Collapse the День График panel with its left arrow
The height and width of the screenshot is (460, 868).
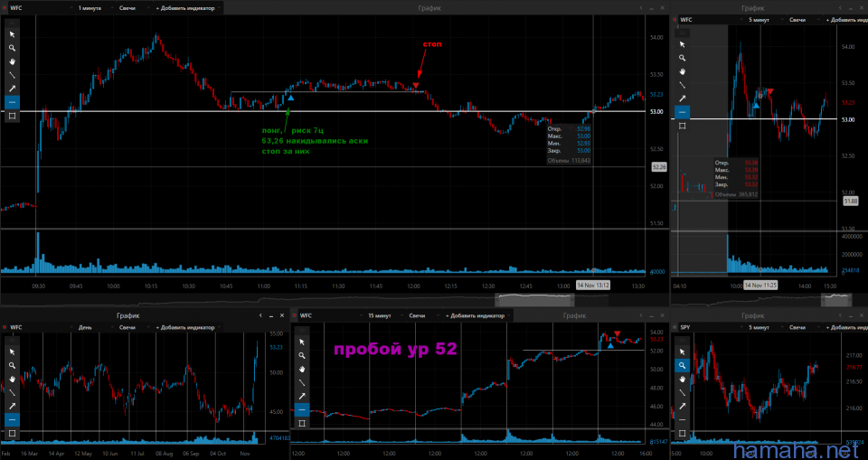click(260, 315)
